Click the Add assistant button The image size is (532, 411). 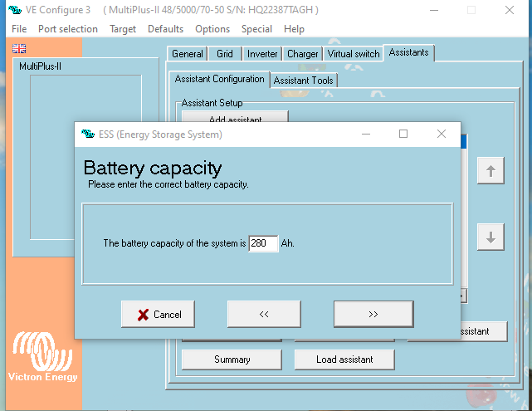pyautogui.click(x=235, y=116)
